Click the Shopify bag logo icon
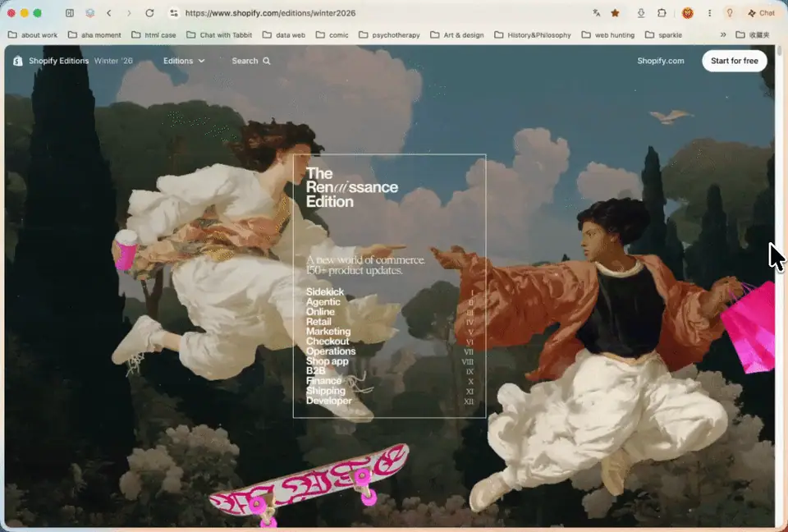 [18, 61]
